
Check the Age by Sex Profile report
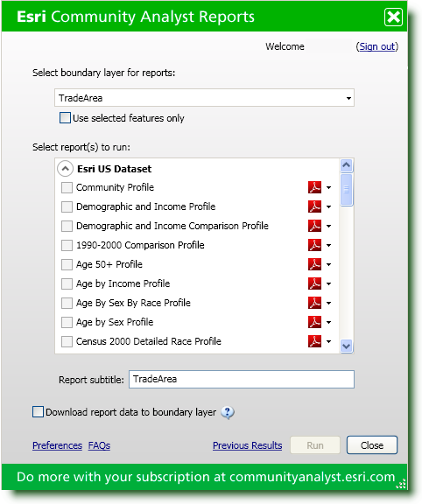point(67,322)
